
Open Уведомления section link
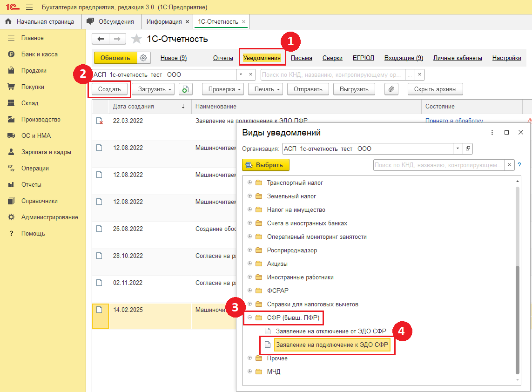coord(262,58)
